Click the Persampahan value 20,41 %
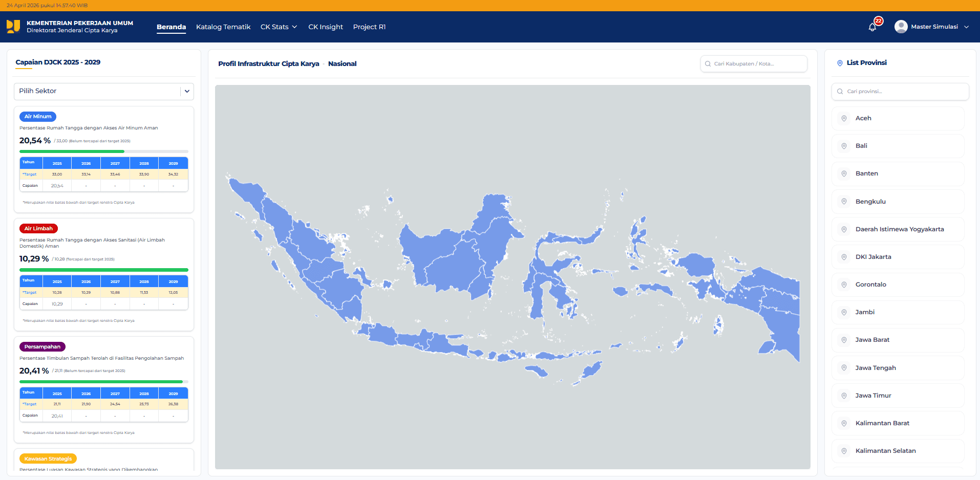 point(34,371)
